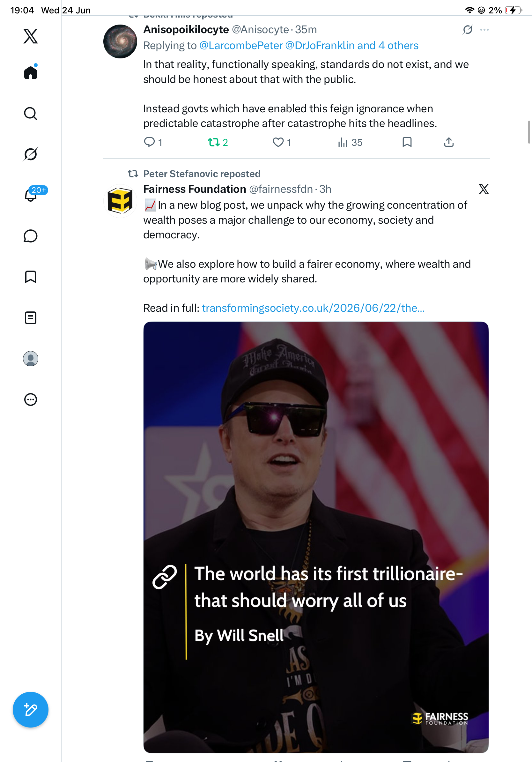532x762 pixels.
Task: Open the X logo home icon in sidebar
Action: pyautogui.click(x=31, y=36)
